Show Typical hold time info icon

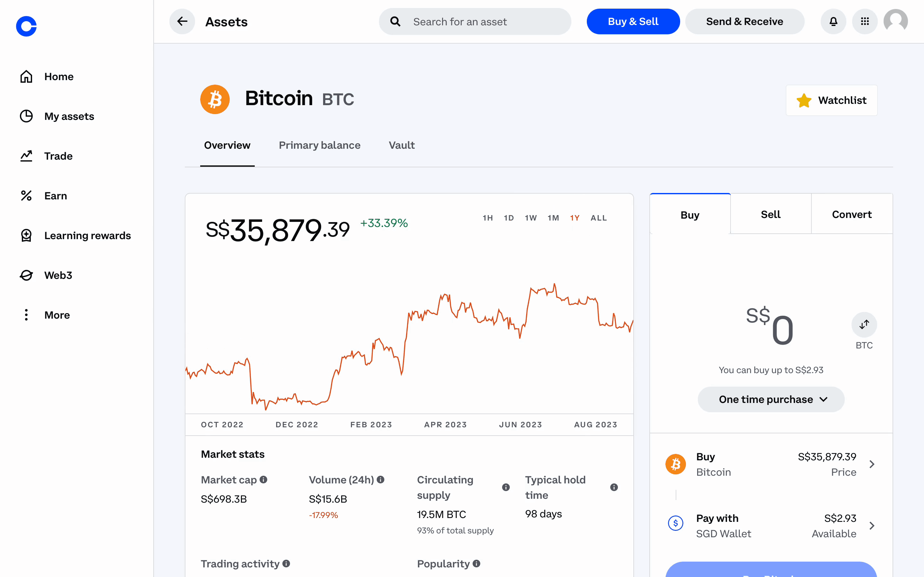point(614,487)
